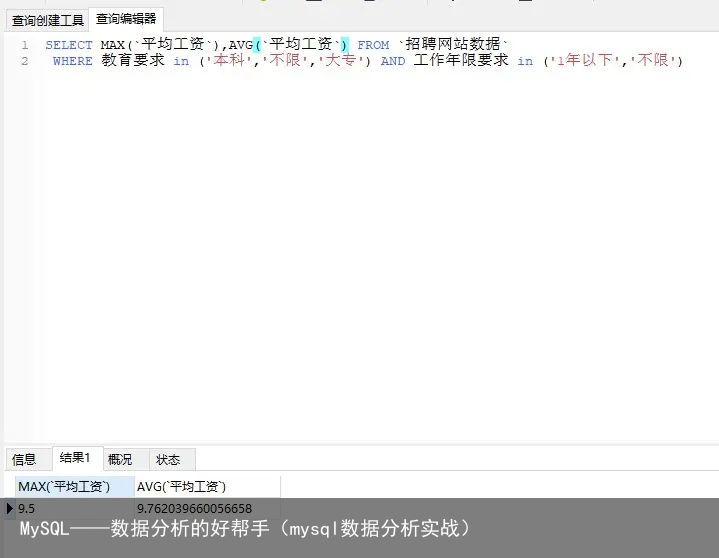The image size is (719, 558).
Task: Click the table name `招聘网站数据`
Action: (x=453, y=44)
